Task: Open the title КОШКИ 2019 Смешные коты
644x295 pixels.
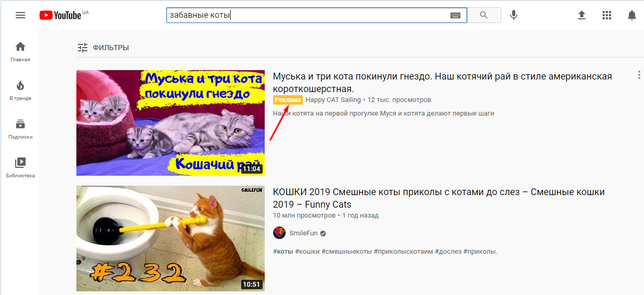Action: (x=438, y=198)
